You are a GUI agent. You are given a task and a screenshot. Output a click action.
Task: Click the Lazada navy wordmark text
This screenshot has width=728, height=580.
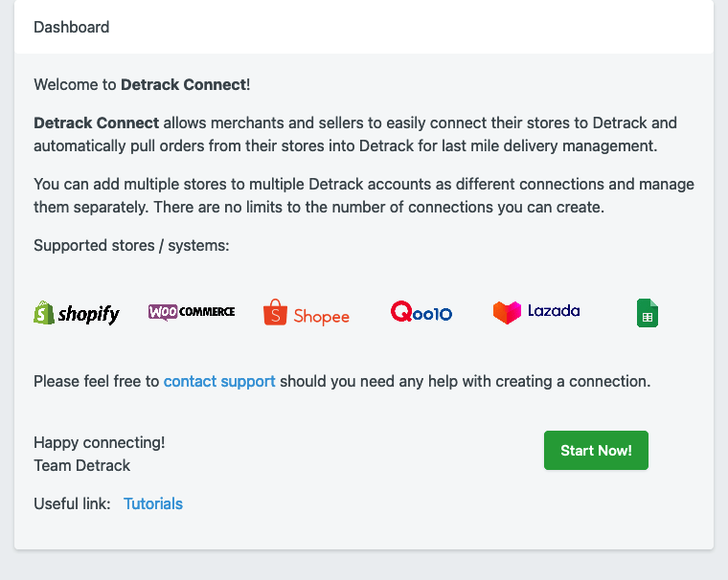(554, 310)
